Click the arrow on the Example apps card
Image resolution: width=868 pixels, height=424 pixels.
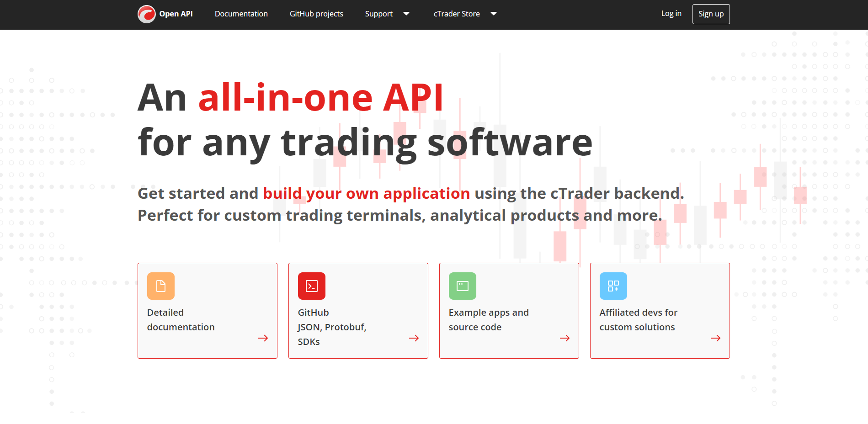(x=565, y=338)
